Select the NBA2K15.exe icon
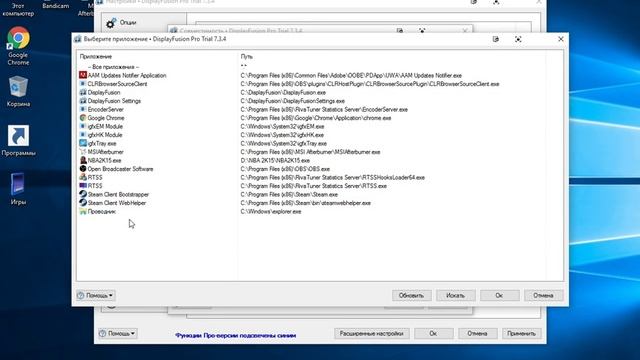The height and width of the screenshot is (360, 640). 83,160
